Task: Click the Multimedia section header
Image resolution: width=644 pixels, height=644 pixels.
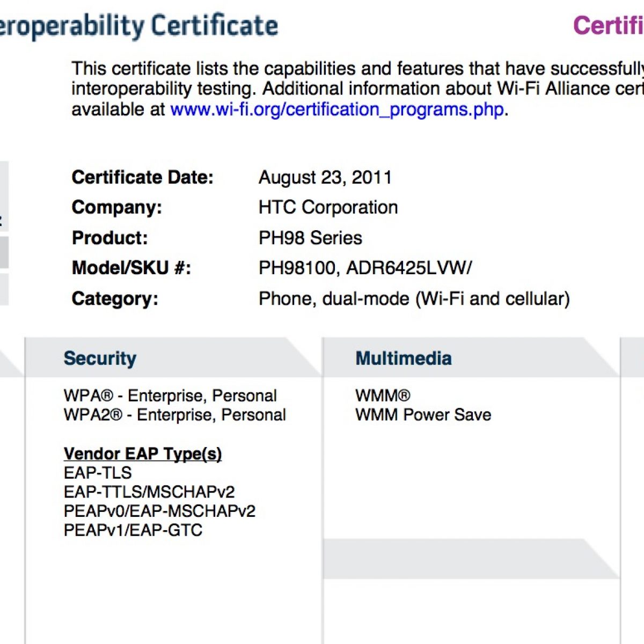Action: tap(404, 358)
